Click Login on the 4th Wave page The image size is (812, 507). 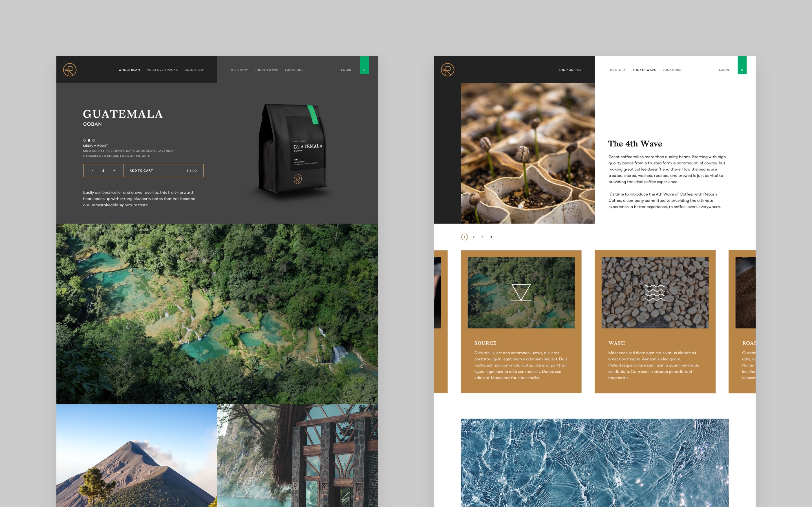tap(724, 70)
